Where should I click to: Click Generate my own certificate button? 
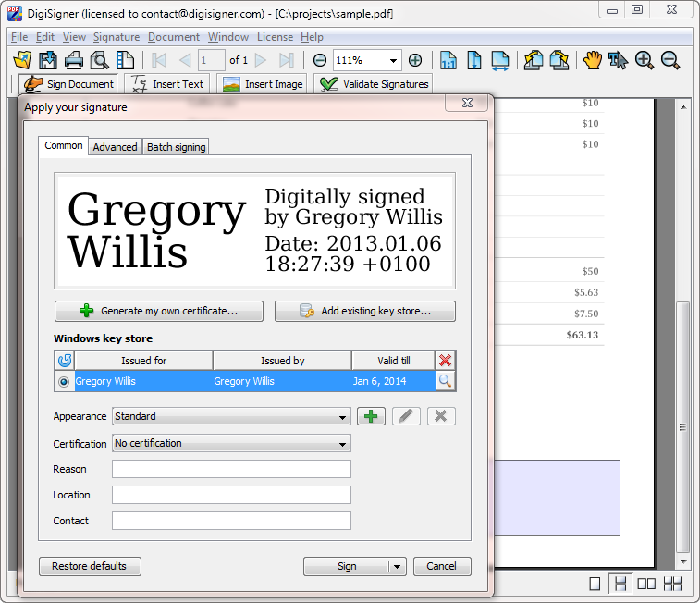(159, 311)
